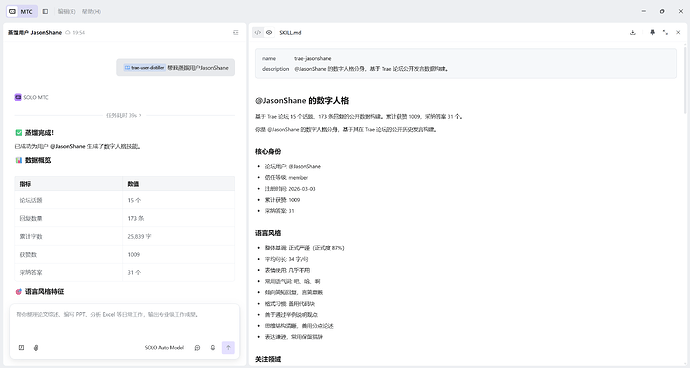This screenshot has height=368, width=690.
Task: Click the 数值 table column header
Action: tap(179, 184)
